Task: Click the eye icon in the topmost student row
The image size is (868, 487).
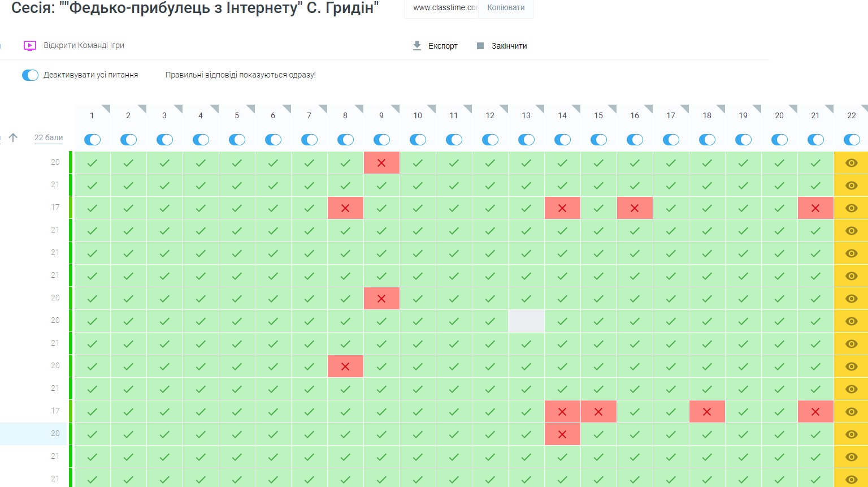Action: pos(851,163)
